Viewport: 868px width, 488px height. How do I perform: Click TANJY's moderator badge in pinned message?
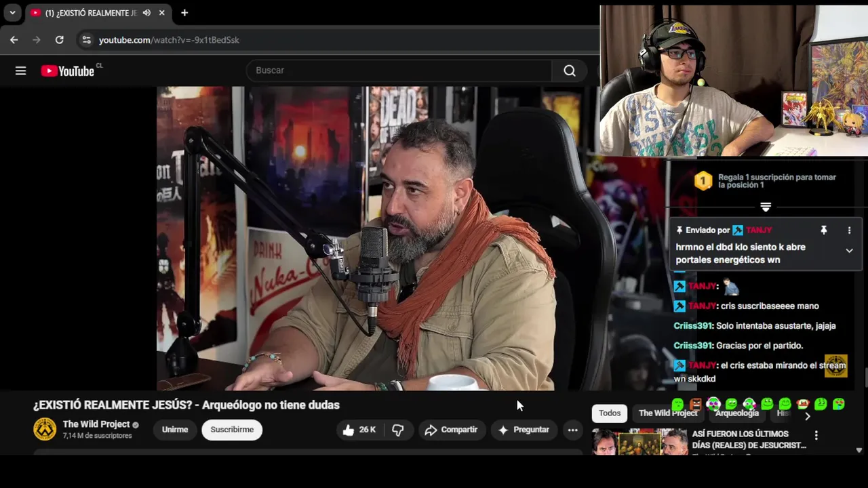point(738,230)
